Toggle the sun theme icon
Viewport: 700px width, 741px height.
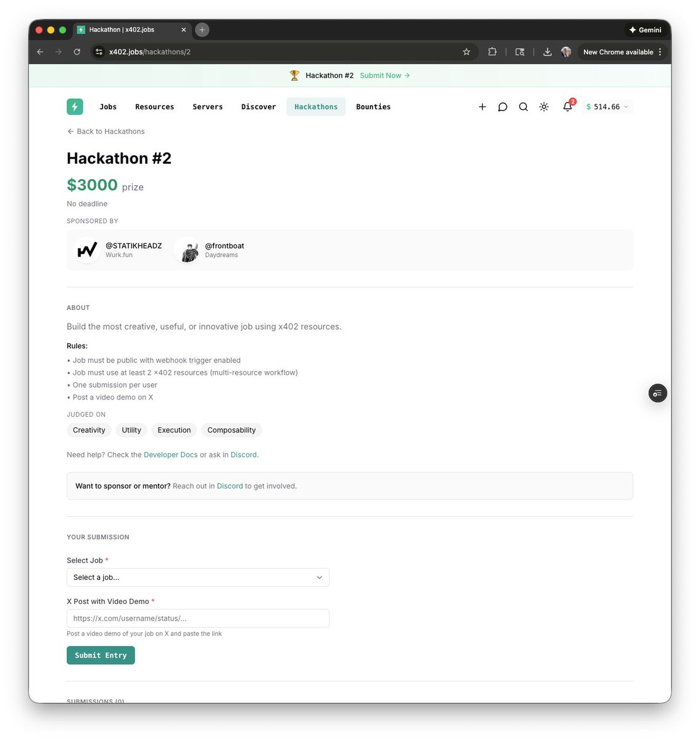pos(544,107)
